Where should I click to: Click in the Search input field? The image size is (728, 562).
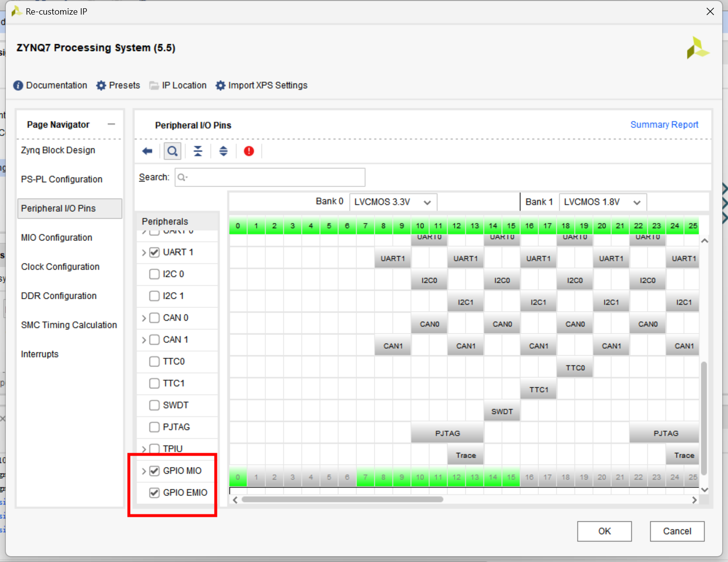[x=270, y=177]
